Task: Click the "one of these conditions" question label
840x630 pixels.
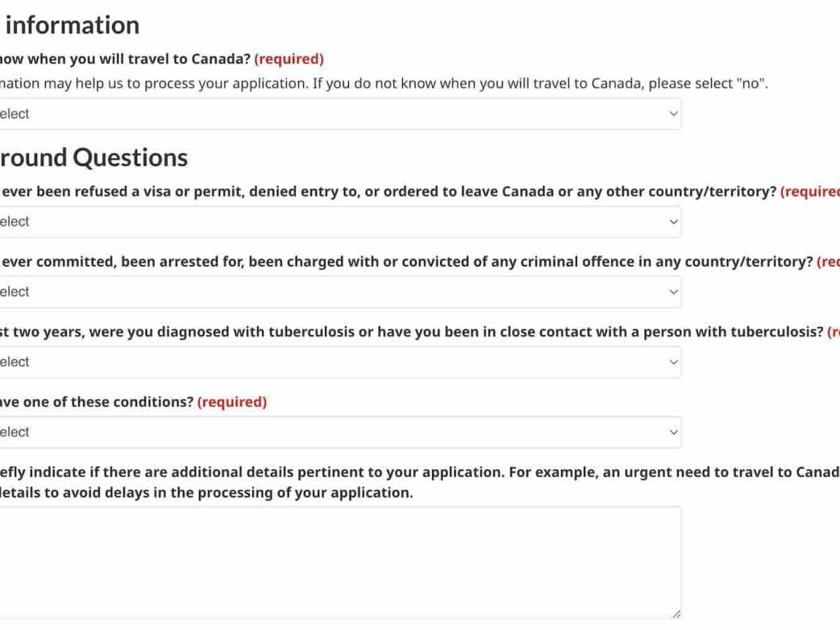Action: (97, 402)
